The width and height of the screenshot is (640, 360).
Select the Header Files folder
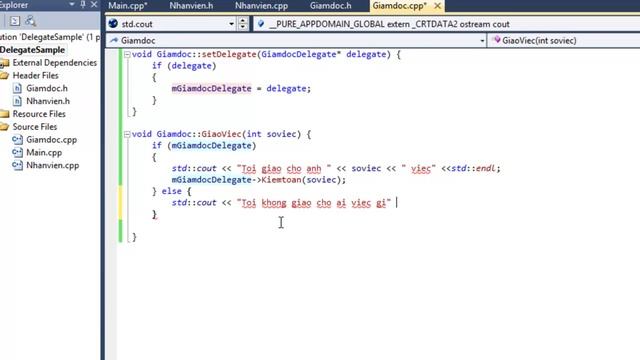coord(36,76)
